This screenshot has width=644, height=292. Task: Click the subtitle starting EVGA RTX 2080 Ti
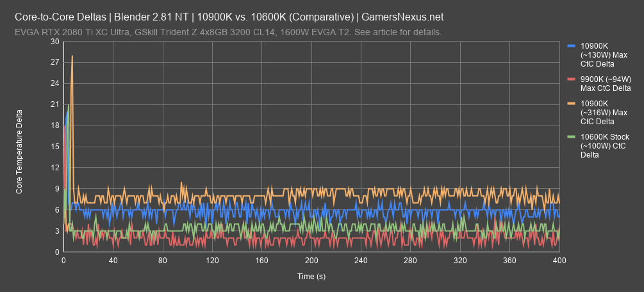[228, 32]
